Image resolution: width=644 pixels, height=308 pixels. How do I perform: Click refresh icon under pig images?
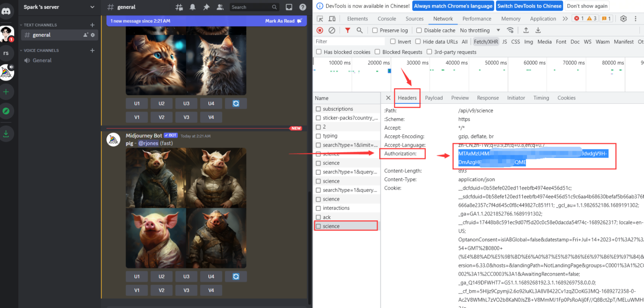236,276
